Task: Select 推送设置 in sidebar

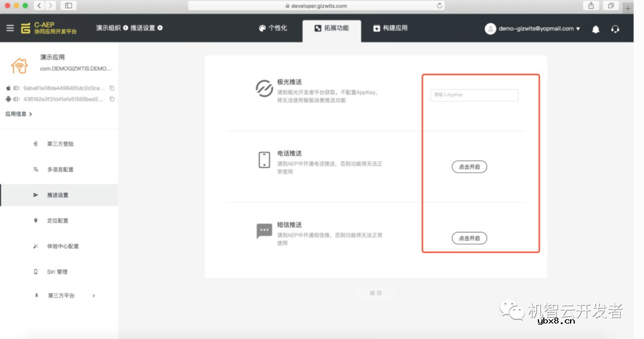Action: tap(59, 195)
